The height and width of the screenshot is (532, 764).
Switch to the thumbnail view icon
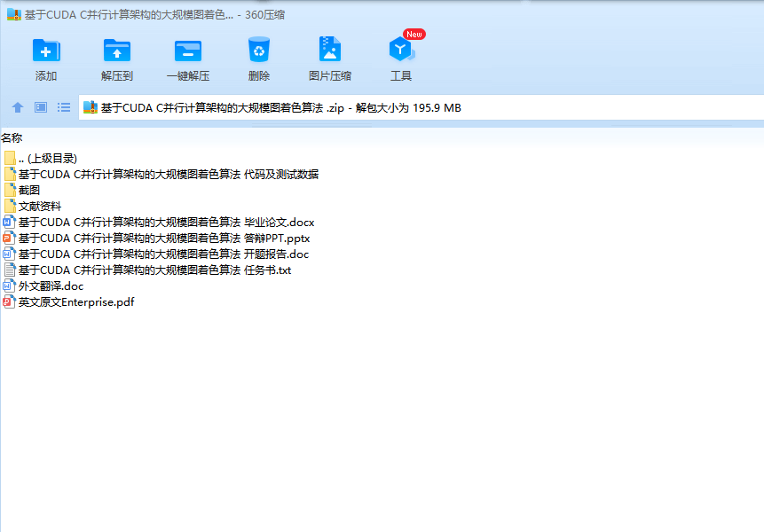point(41,107)
